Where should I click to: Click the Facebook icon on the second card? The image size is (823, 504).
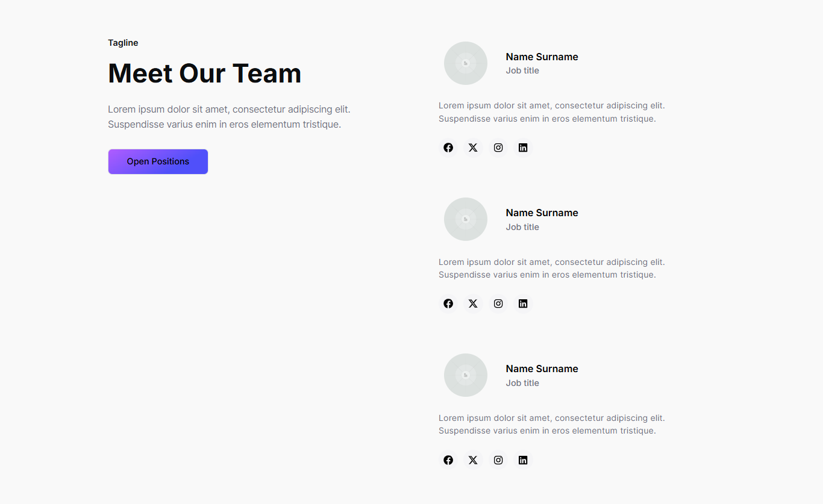[448, 303]
